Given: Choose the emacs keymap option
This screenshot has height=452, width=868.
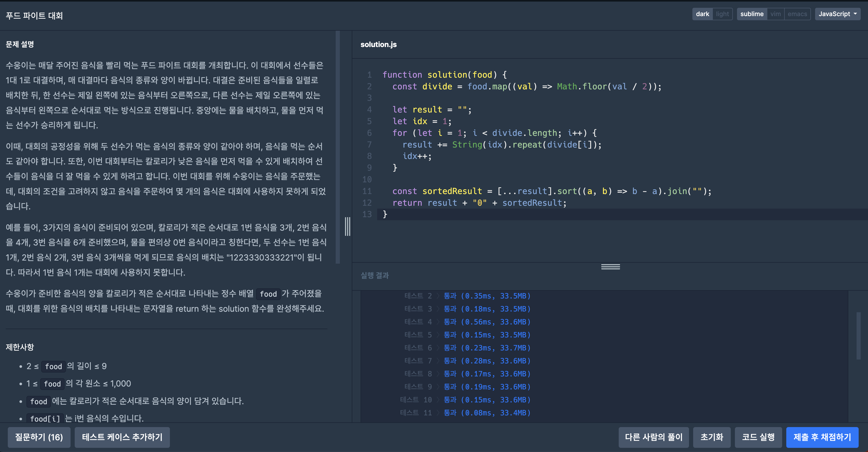Looking at the screenshot, I should pos(797,14).
